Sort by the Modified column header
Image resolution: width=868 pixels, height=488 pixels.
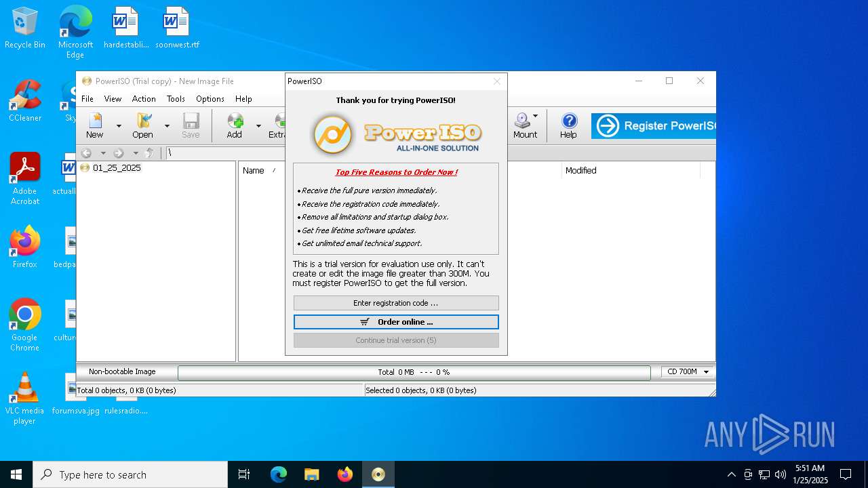[580, 171]
